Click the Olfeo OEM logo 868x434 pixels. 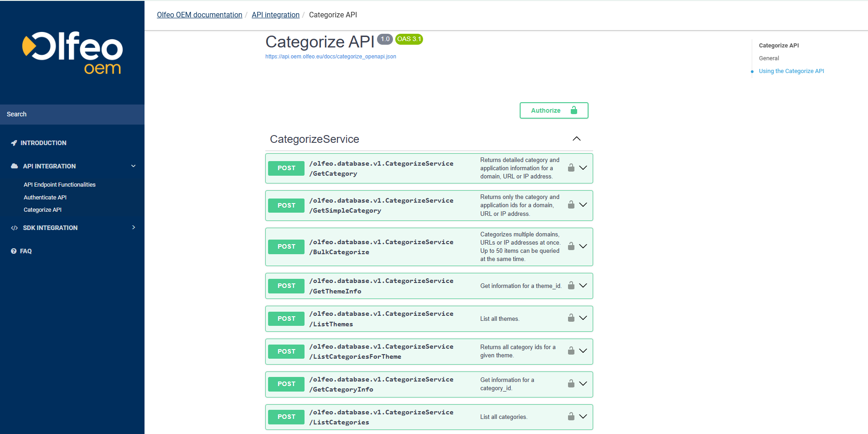(72, 52)
